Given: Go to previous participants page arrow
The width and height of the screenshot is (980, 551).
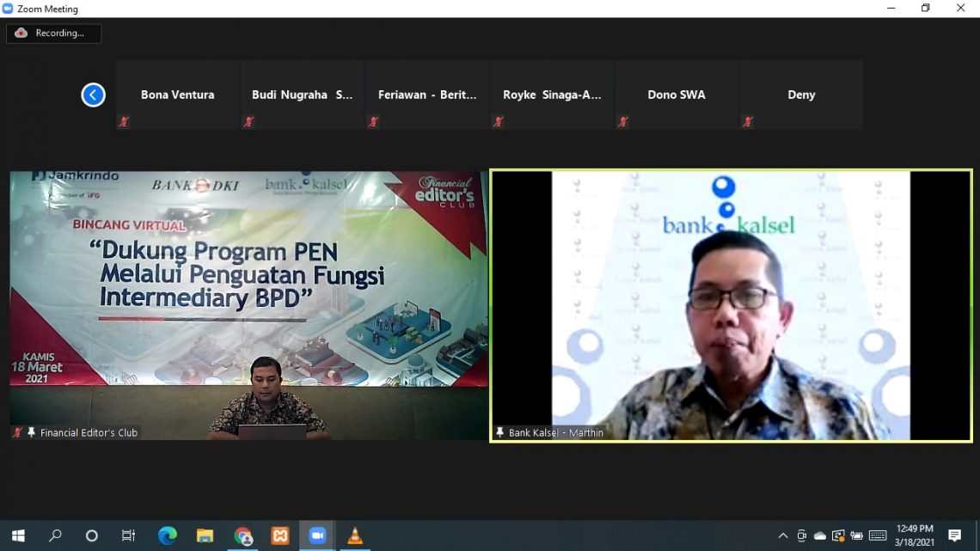Looking at the screenshot, I should (x=93, y=95).
